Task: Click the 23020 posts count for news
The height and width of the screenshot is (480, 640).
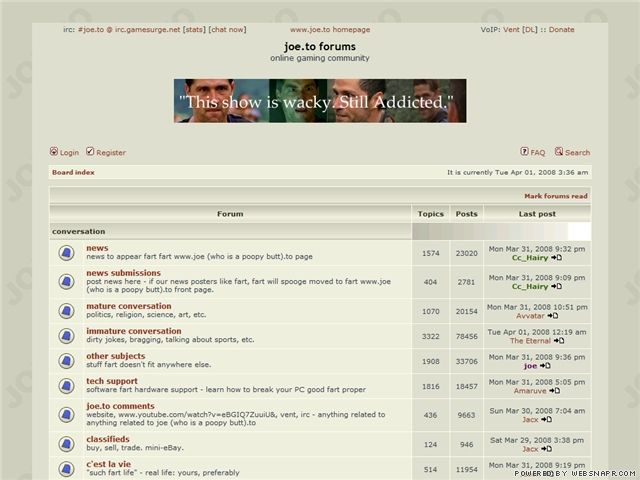Action: [x=467, y=253]
